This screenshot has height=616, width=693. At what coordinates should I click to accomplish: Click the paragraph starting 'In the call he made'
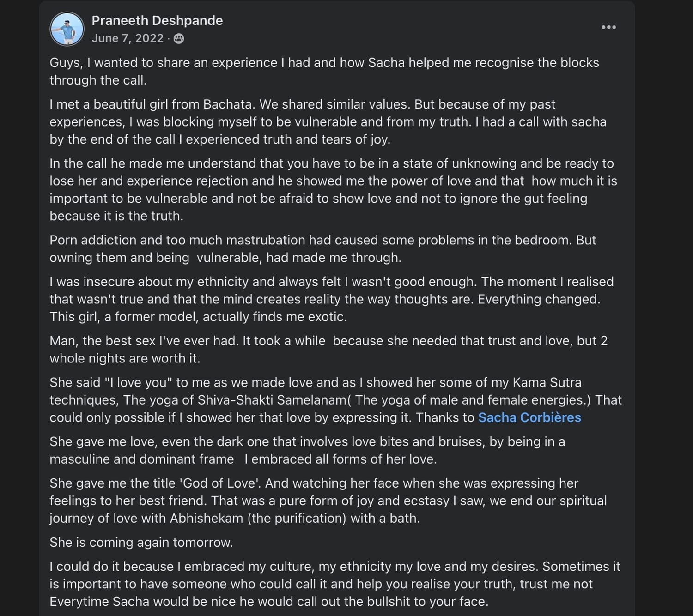(x=334, y=190)
